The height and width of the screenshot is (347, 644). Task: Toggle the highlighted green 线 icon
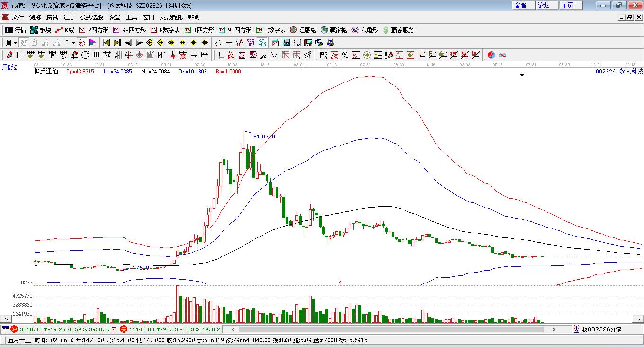click(261, 43)
